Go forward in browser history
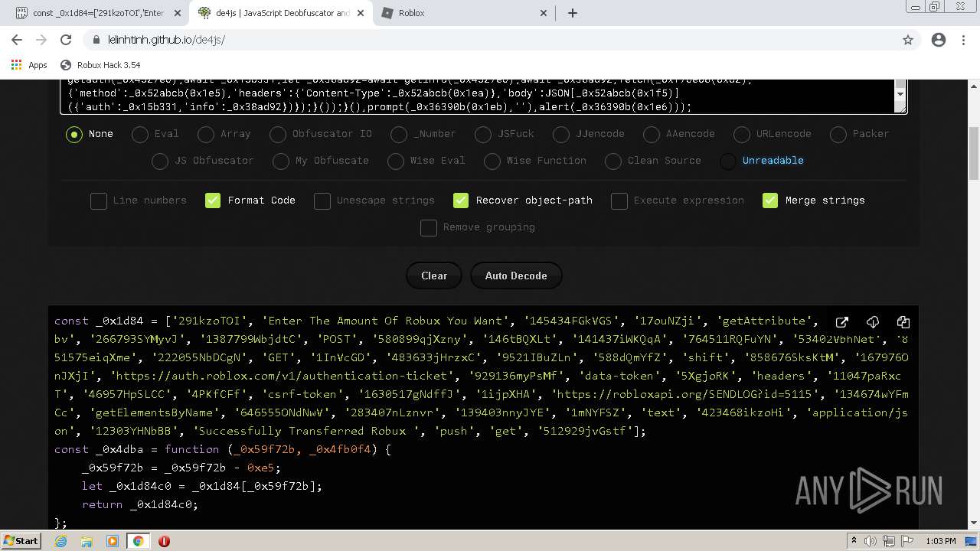980x551 pixels. tap(41, 40)
